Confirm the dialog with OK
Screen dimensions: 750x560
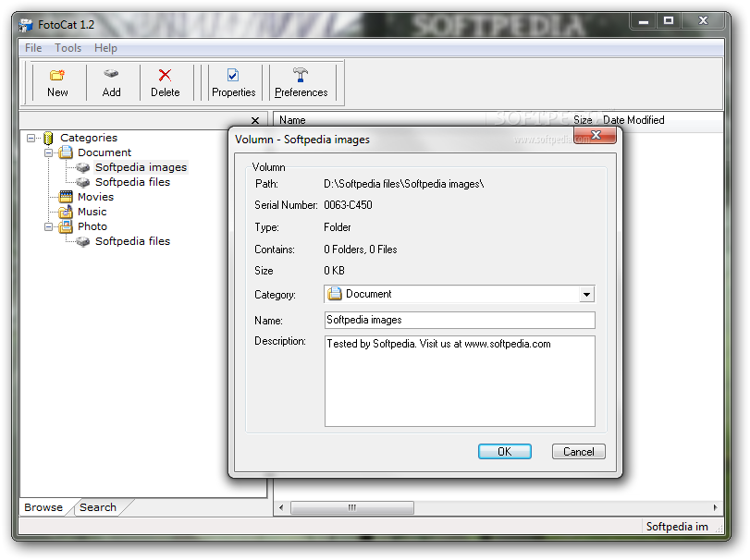[505, 452]
